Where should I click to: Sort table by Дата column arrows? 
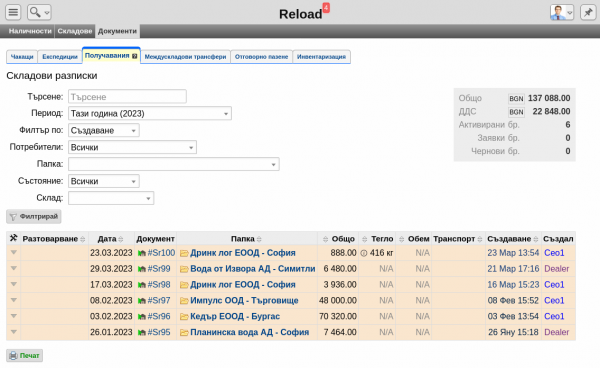[x=121, y=239]
